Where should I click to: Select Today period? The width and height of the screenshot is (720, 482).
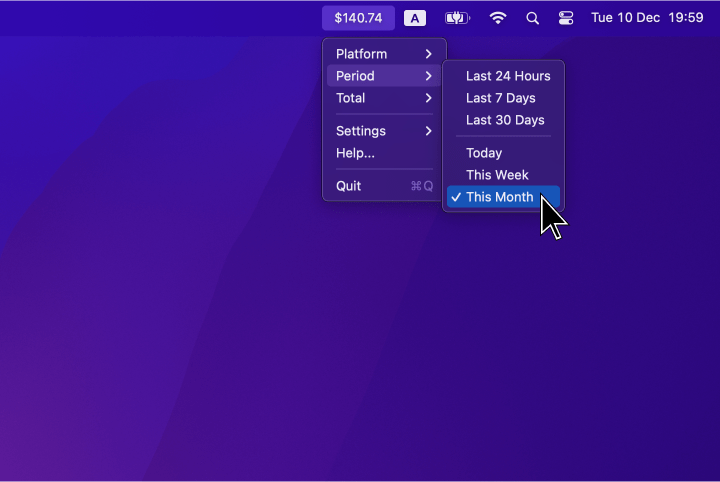(503, 153)
